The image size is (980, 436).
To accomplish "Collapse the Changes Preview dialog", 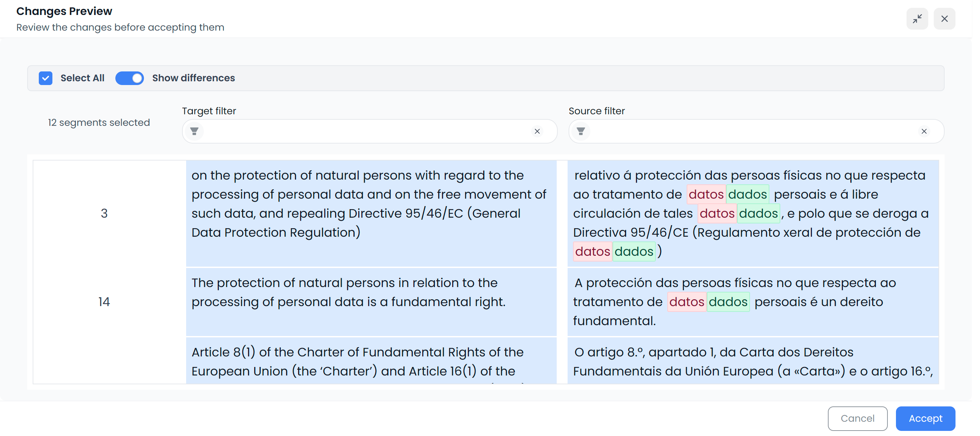I will [917, 19].
